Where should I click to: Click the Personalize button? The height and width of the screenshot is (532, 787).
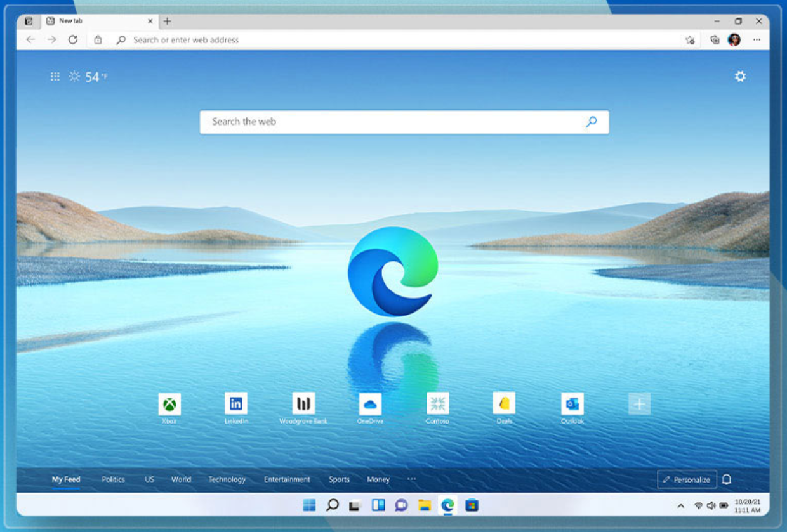point(687,479)
